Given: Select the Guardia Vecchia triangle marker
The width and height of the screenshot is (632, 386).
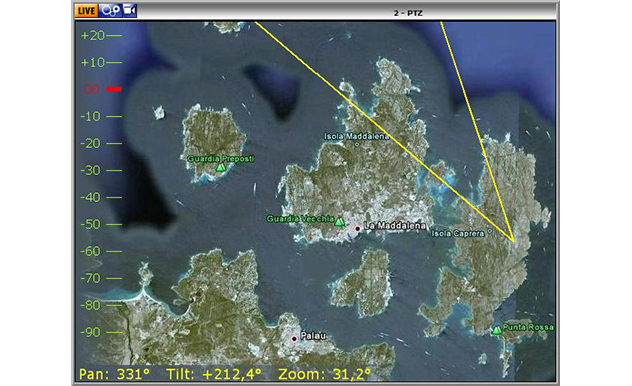Looking at the screenshot, I should [340, 222].
